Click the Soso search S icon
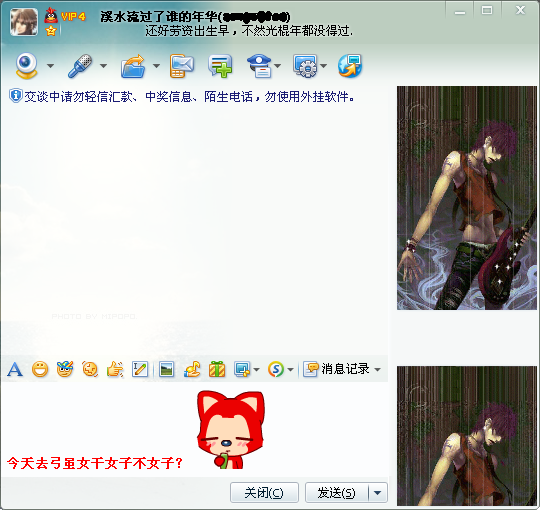Viewport: 540px width, 510px height. [276, 370]
